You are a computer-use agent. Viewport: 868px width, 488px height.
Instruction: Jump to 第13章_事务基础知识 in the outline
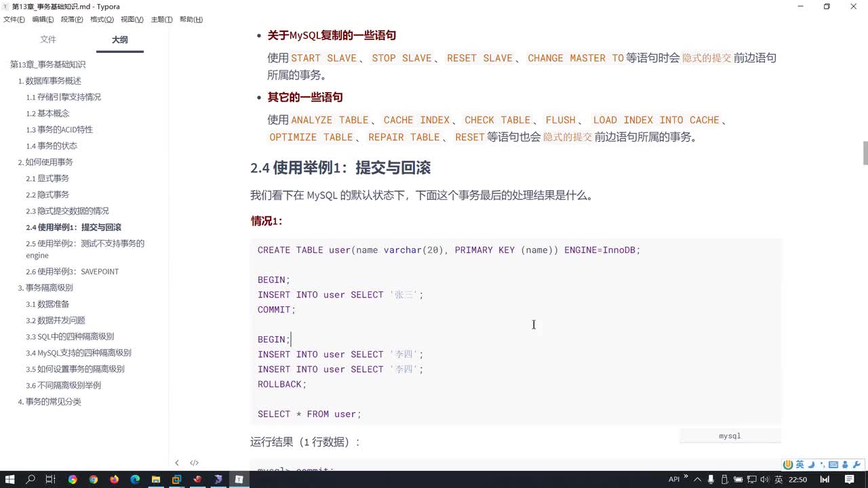pyautogui.click(x=47, y=64)
